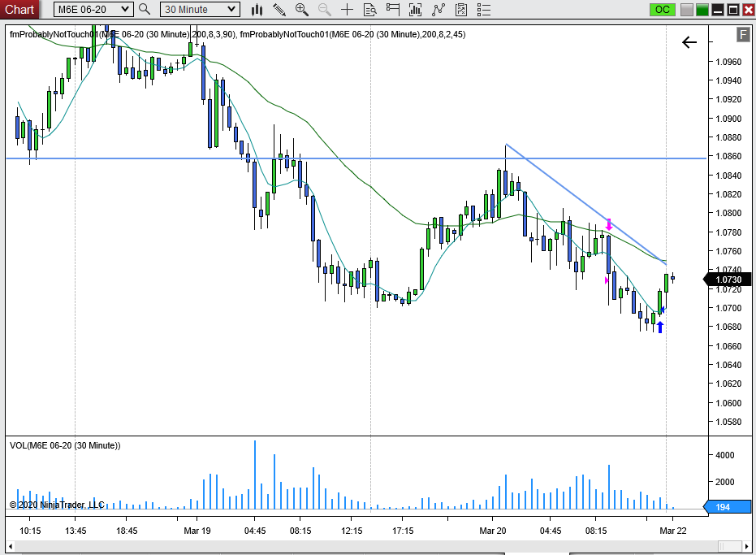Open the 30 Minute interval dropdown
Image resolution: width=756 pixels, height=555 pixels.
200,9
